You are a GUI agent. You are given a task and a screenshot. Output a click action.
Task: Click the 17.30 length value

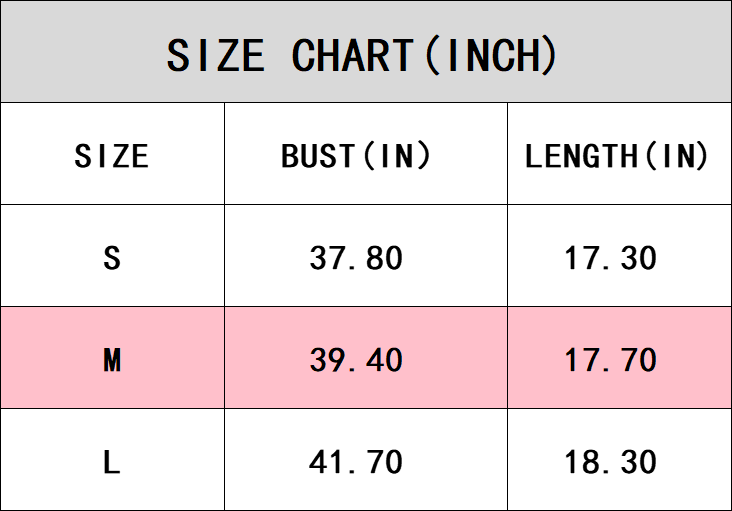(x=610, y=258)
